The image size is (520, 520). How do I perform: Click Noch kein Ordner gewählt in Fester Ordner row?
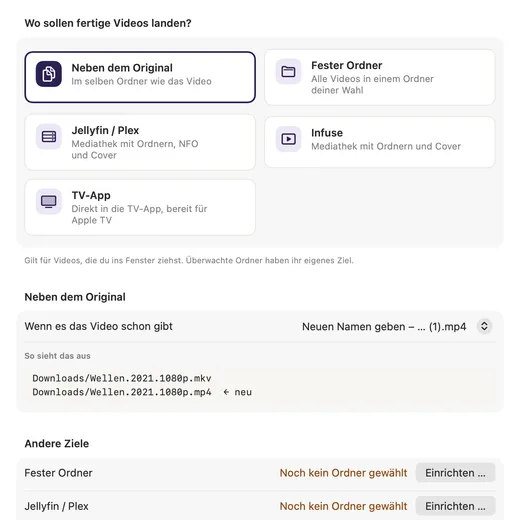[x=343, y=473]
